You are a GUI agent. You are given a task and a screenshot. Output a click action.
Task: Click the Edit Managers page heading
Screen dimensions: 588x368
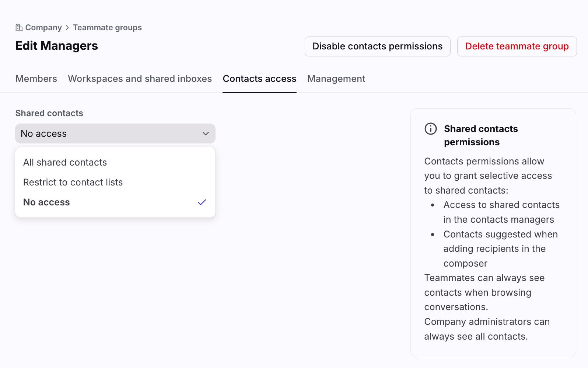pyautogui.click(x=57, y=46)
